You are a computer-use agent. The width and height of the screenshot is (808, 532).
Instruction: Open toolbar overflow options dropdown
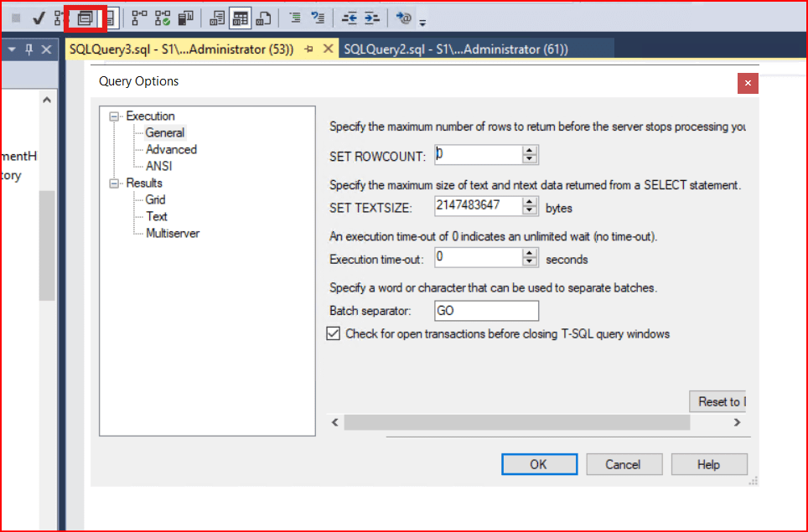pyautogui.click(x=422, y=22)
